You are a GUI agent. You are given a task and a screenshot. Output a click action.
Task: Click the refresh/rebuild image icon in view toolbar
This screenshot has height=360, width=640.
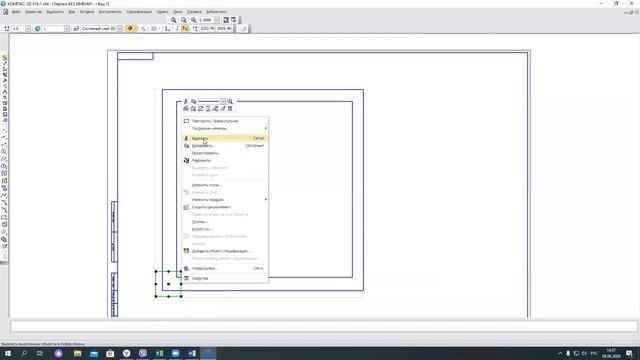tap(233, 20)
